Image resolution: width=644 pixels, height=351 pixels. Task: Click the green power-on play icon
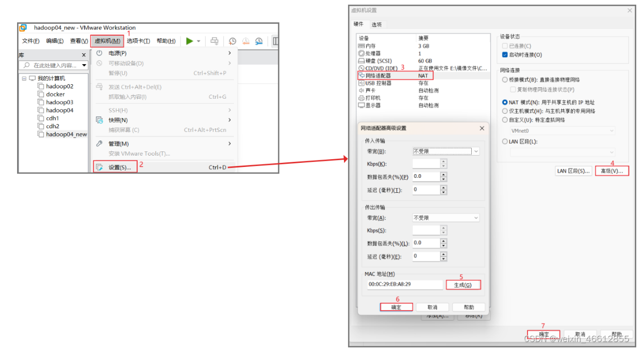click(190, 41)
